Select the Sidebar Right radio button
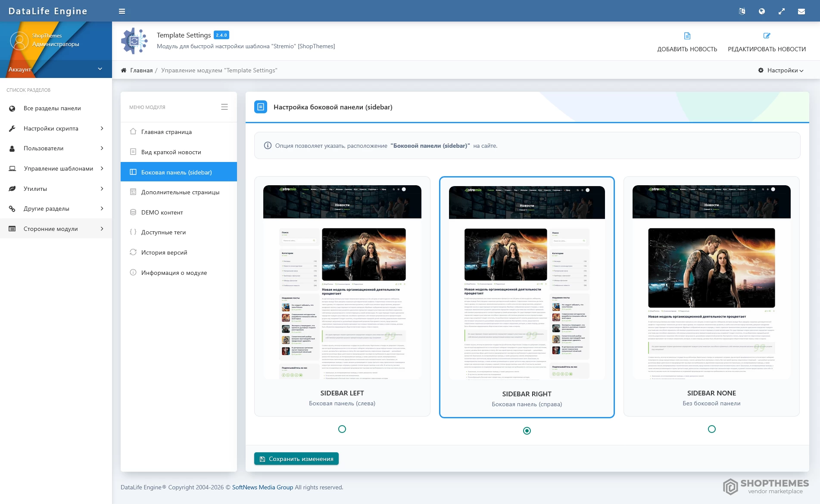 [x=527, y=431]
